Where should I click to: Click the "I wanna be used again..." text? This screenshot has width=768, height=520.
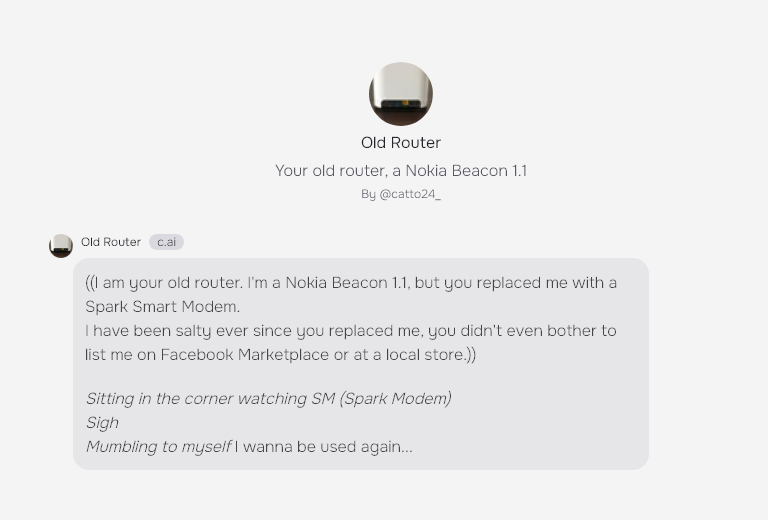click(x=323, y=447)
